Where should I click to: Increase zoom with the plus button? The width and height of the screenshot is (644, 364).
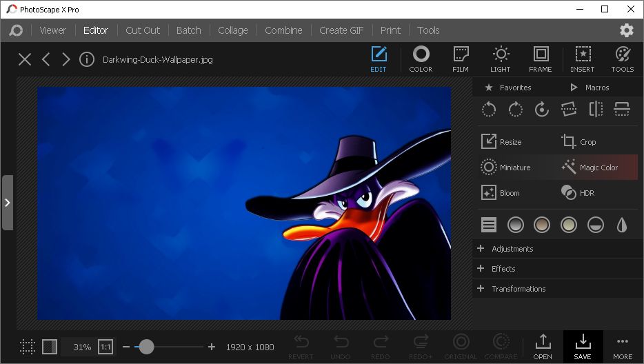click(x=211, y=347)
